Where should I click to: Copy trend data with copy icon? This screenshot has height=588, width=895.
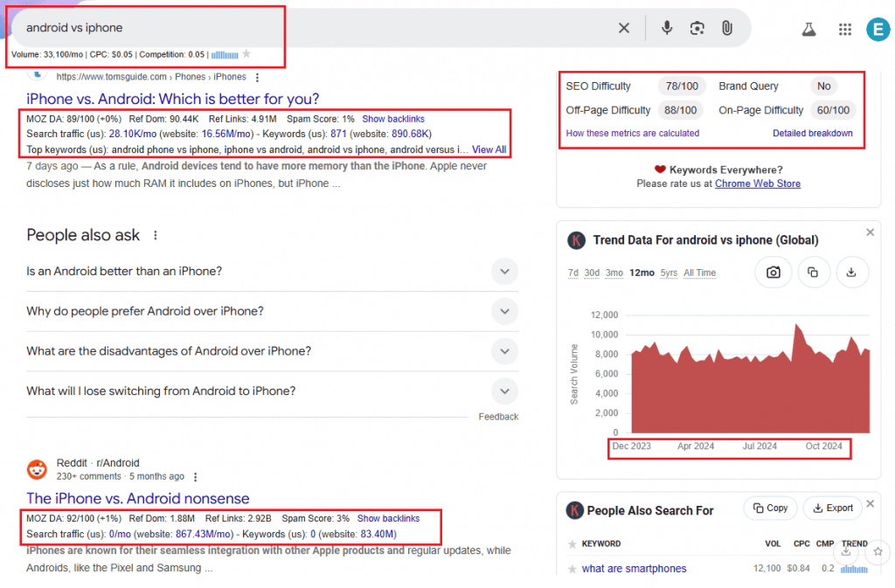pos(813,273)
